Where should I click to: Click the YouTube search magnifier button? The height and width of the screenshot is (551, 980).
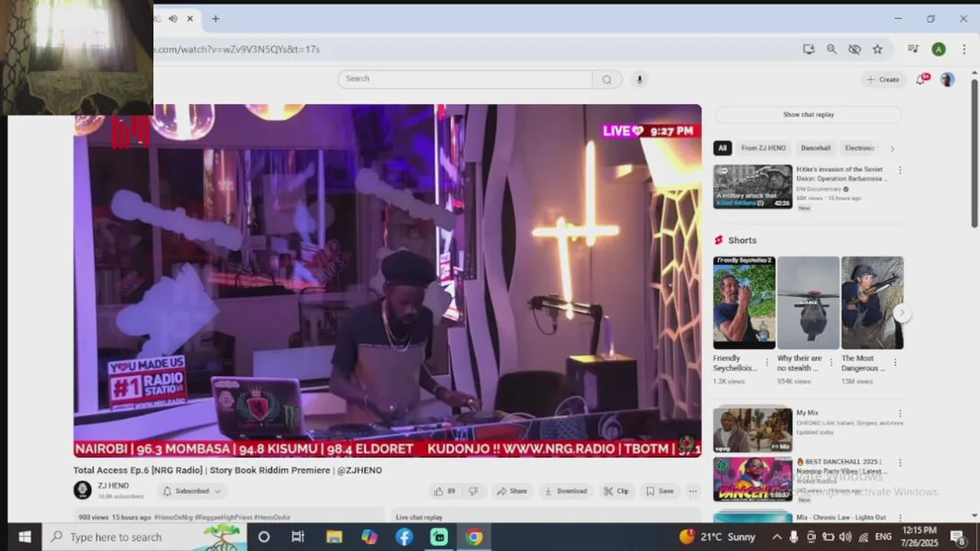[x=606, y=79]
